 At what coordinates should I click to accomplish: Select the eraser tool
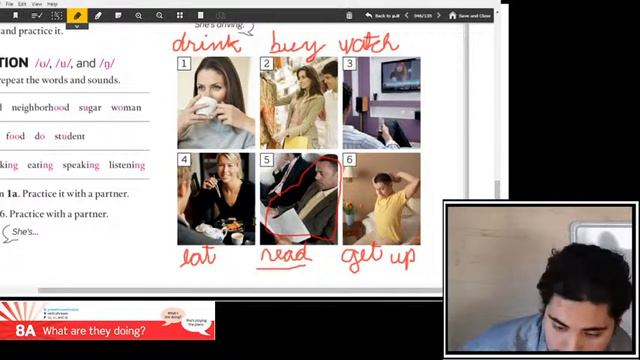pos(98,16)
